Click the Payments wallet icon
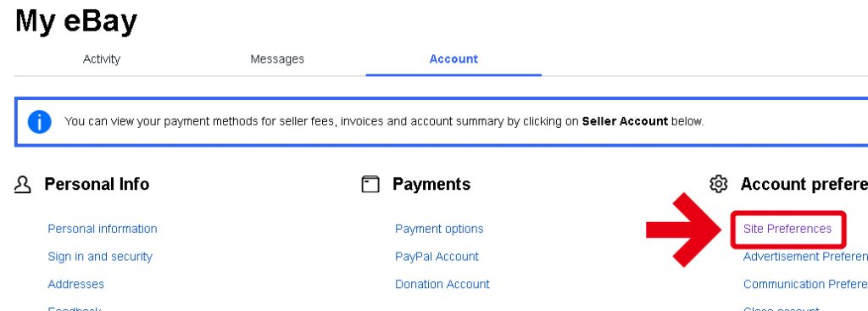This screenshot has height=311, width=868. [370, 184]
